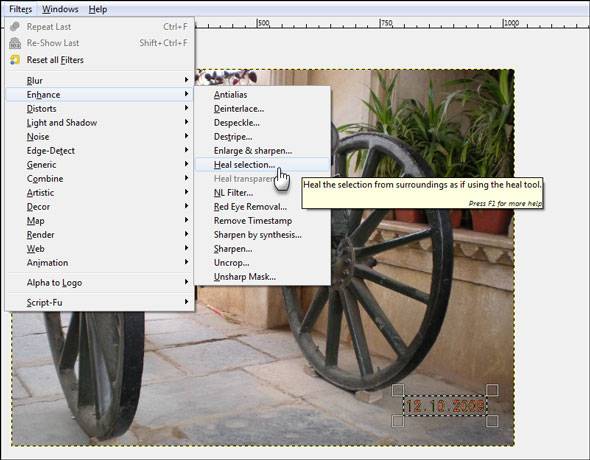Choose Red Eye Removal... filter

click(x=263, y=207)
